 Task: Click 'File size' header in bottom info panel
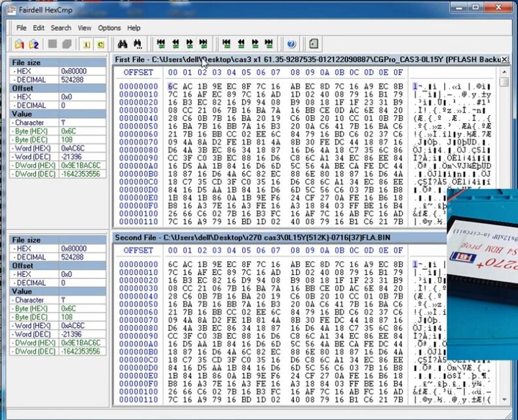click(x=58, y=240)
